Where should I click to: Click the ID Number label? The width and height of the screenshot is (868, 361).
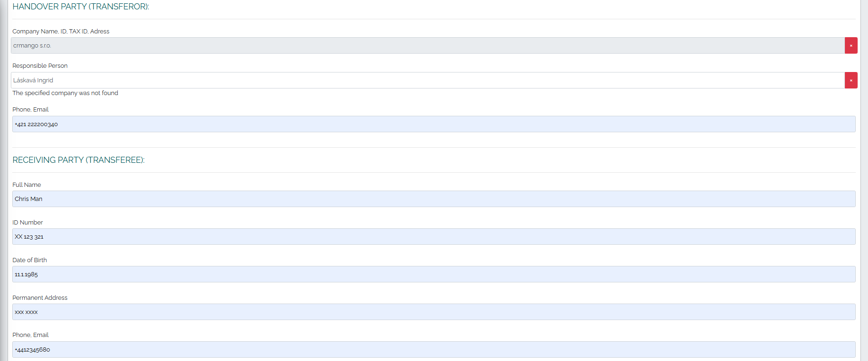(x=28, y=223)
